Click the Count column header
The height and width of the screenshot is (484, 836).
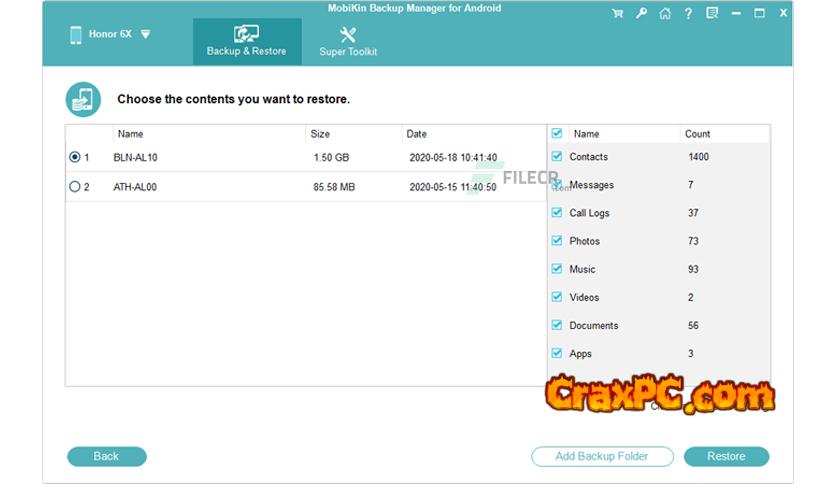697,134
